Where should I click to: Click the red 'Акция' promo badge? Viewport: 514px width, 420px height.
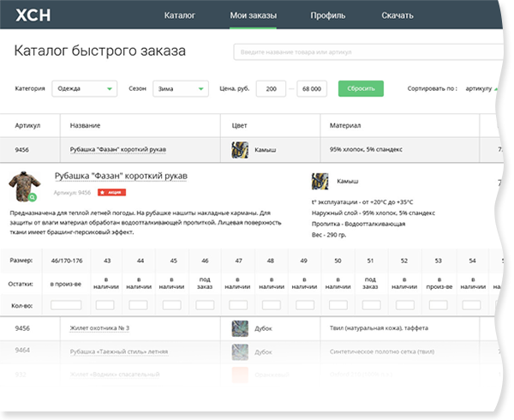click(x=111, y=192)
